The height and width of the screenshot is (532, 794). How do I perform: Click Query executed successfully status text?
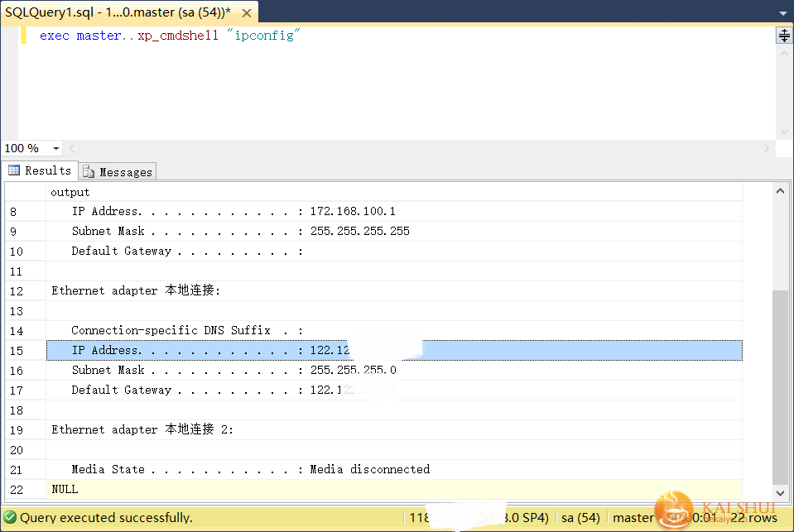pyautogui.click(x=106, y=517)
